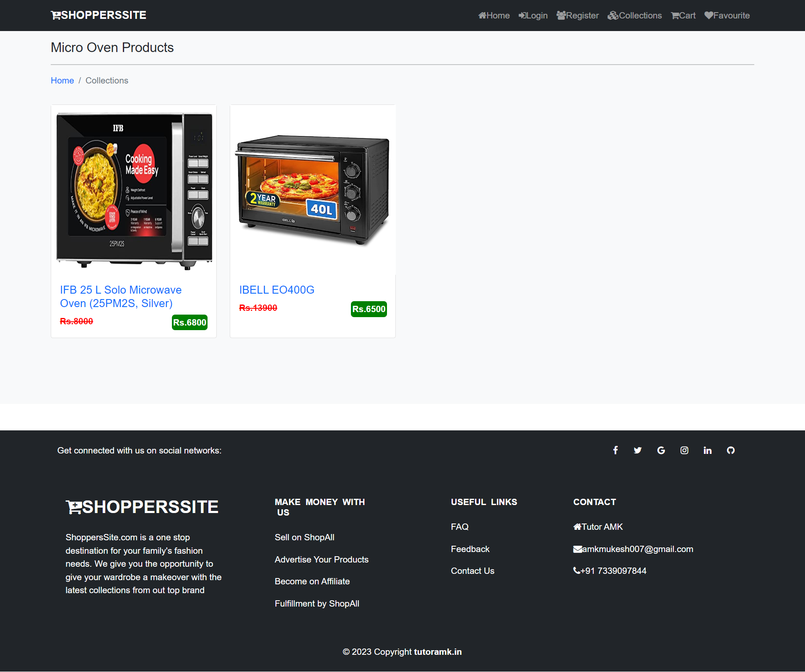
Task: Open the Twitter social icon
Action: [638, 450]
